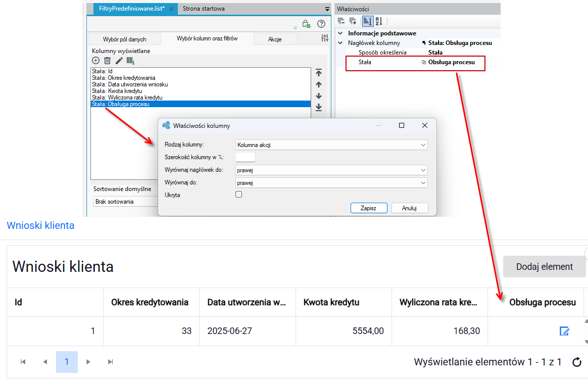
Task: Open the sliders settings icon beside the Akcje tab
Action: pos(325,38)
